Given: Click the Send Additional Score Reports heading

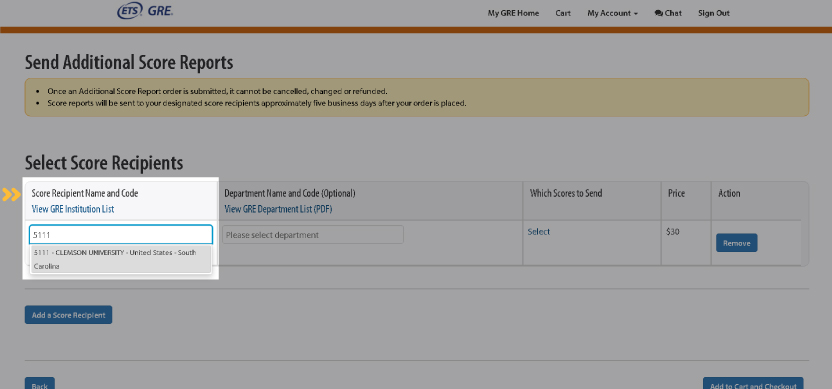Looking at the screenshot, I should pyautogui.click(x=129, y=63).
